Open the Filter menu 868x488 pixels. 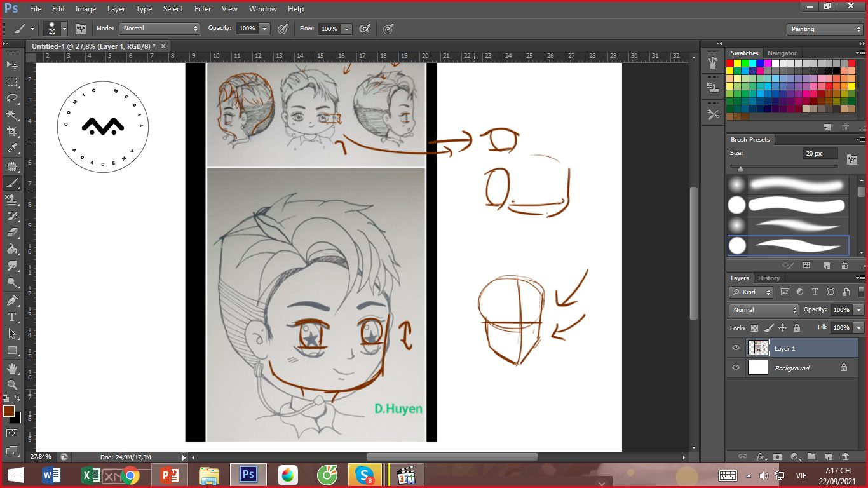(x=203, y=9)
